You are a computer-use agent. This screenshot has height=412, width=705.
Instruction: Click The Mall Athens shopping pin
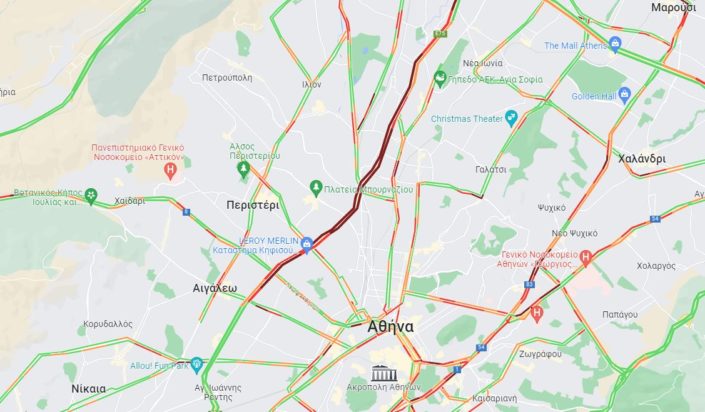click(615, 44)
